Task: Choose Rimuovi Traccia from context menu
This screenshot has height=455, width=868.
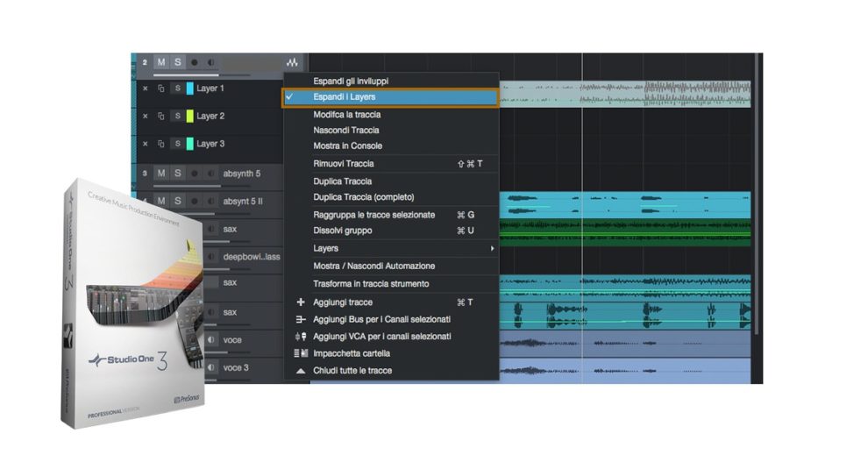Action: pyautogui.click(x=344, y=164)
